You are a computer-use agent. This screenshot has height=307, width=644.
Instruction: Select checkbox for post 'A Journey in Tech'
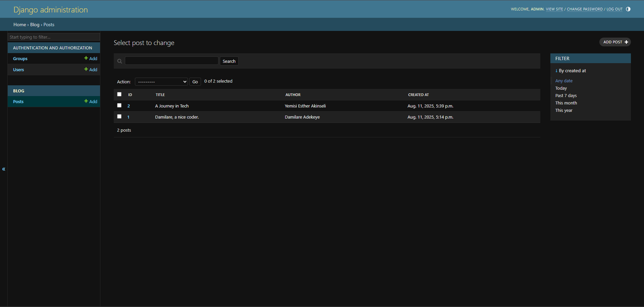[119, 105]
